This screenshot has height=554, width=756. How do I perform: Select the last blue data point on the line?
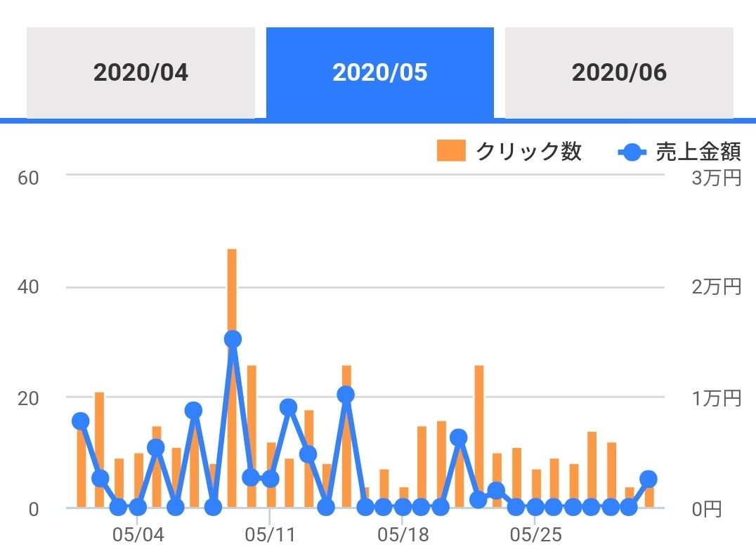point(649,479)
